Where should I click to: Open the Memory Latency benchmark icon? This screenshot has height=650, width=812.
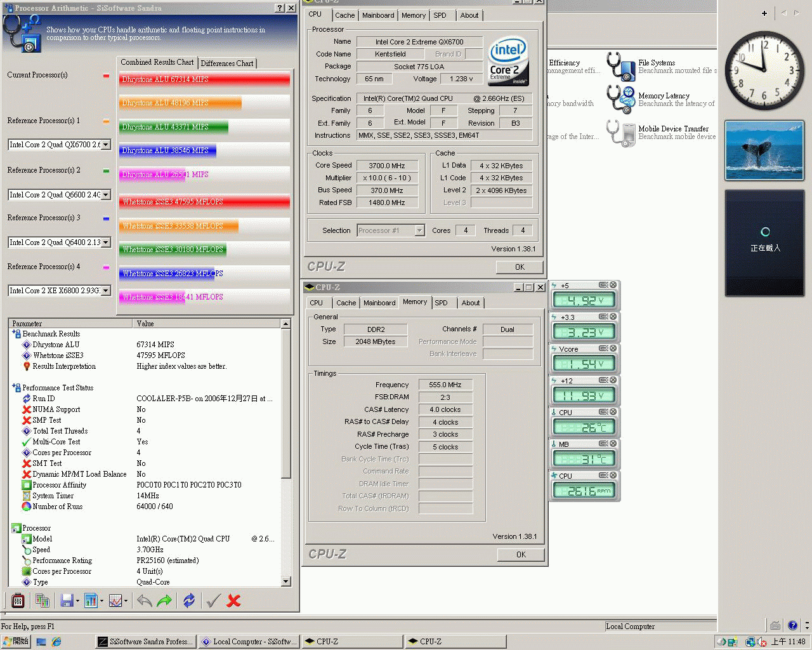620,100
